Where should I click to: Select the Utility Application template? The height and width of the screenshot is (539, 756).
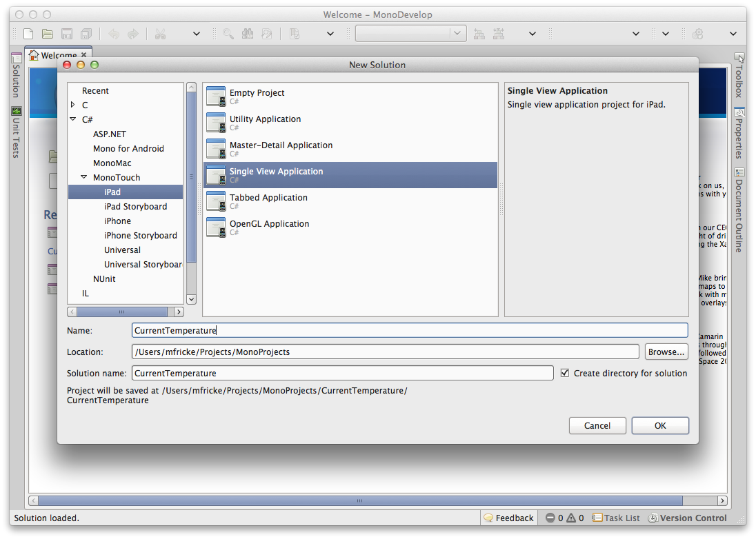pos(350,123)
